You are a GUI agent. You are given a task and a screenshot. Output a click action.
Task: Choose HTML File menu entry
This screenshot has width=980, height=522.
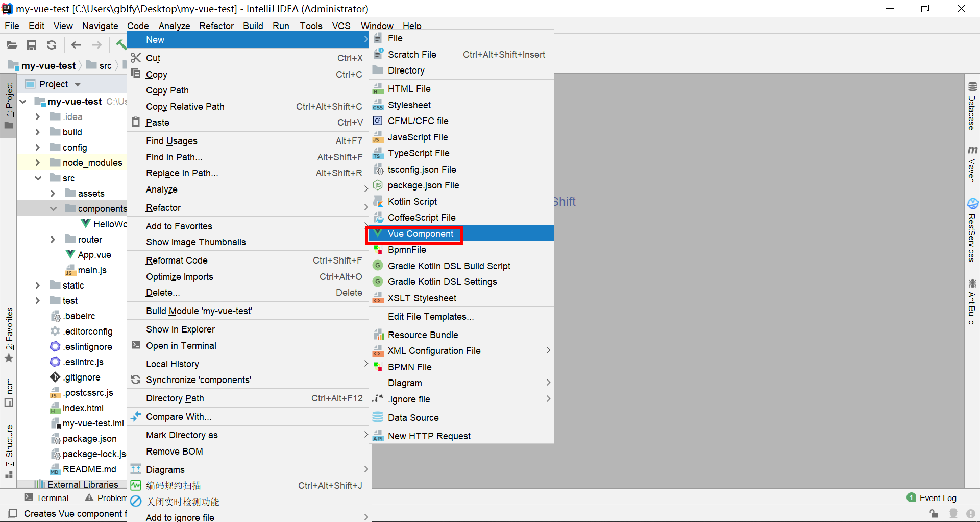[x=461, y=89]
